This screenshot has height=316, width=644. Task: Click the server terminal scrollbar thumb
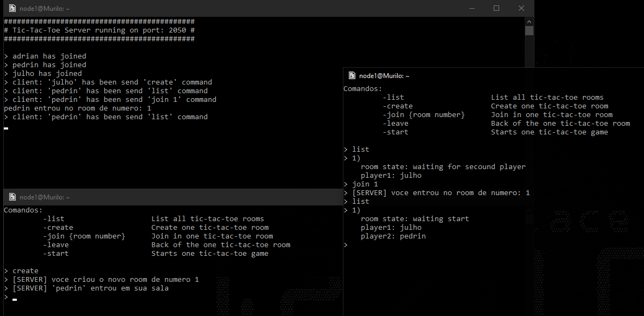tap(529, 31)
